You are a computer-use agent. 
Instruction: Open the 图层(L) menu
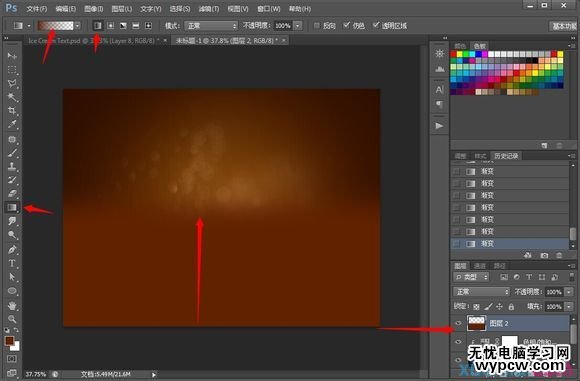coord(122,9)
